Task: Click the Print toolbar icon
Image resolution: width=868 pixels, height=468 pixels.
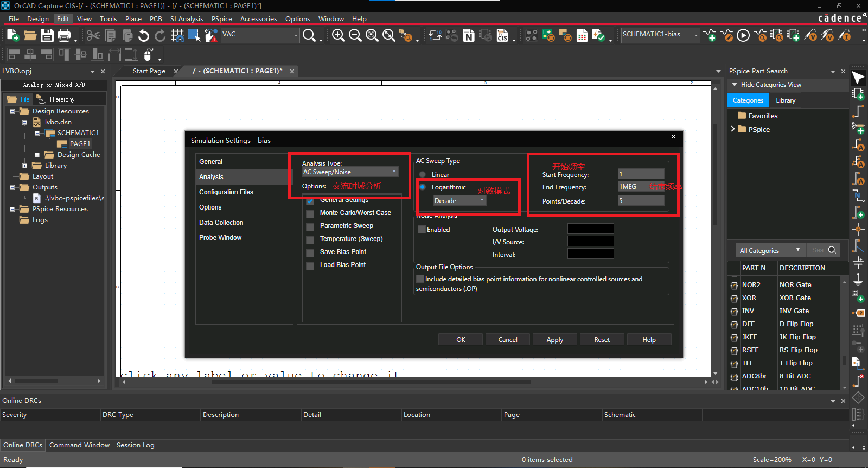Action: [64, 35]
